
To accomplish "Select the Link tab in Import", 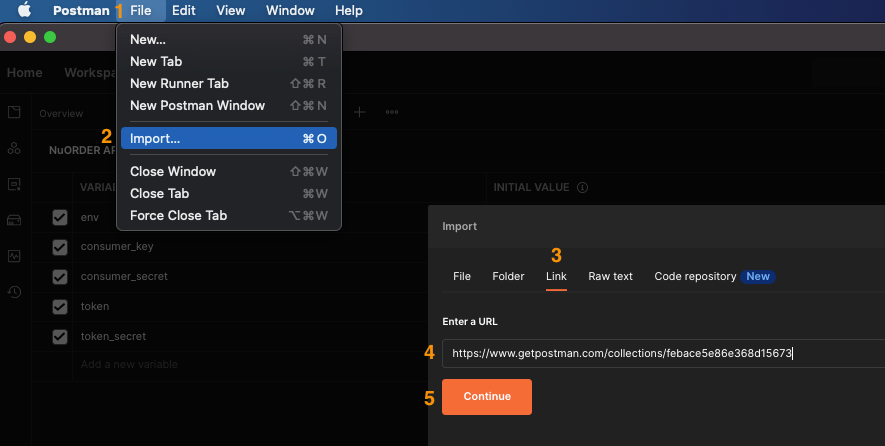I will [x=556, y=276].
